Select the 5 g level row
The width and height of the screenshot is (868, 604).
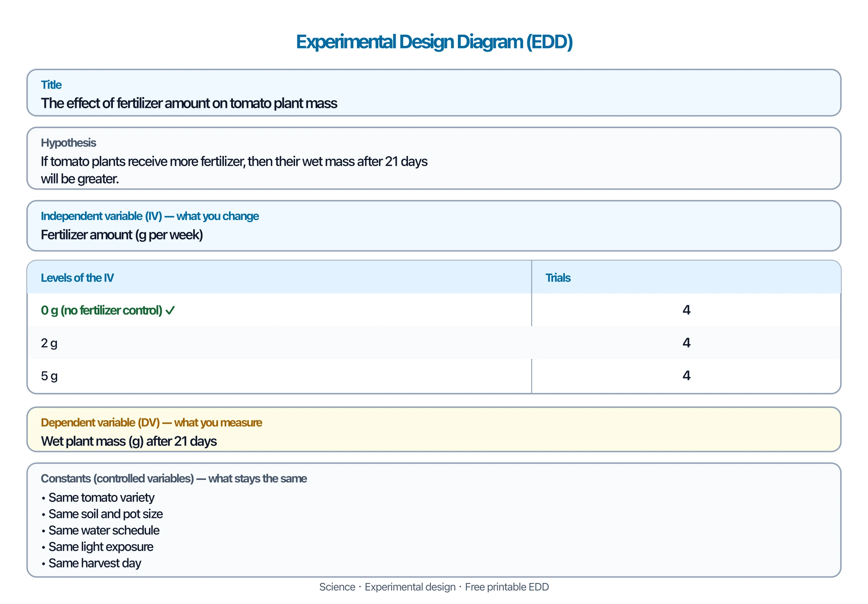point(434,376)
